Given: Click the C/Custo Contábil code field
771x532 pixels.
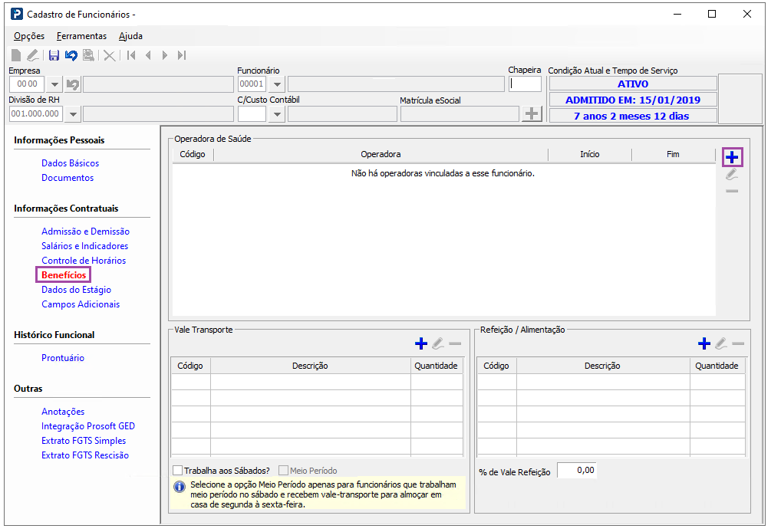Looking at the screenshot, I should point(252,114).
